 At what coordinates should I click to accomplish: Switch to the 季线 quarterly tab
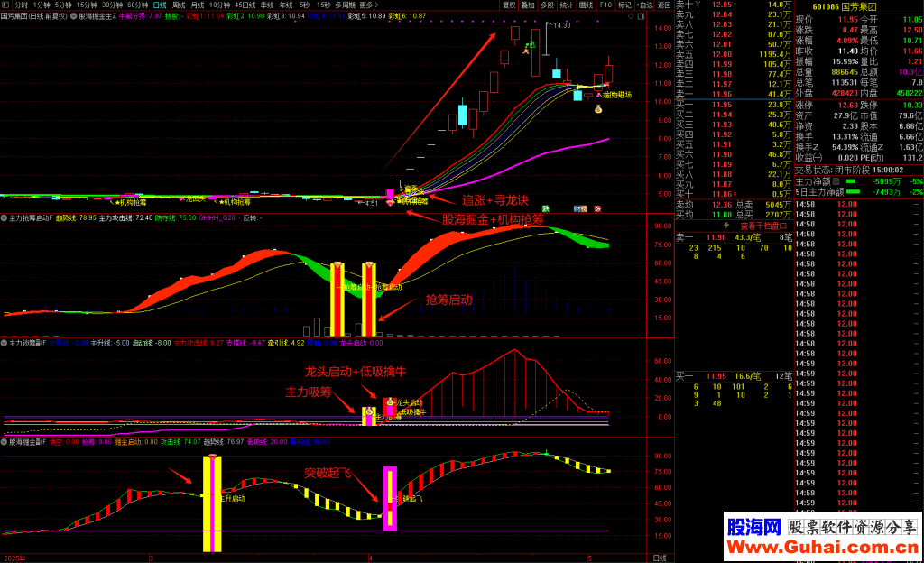click(x=267, y=5)
